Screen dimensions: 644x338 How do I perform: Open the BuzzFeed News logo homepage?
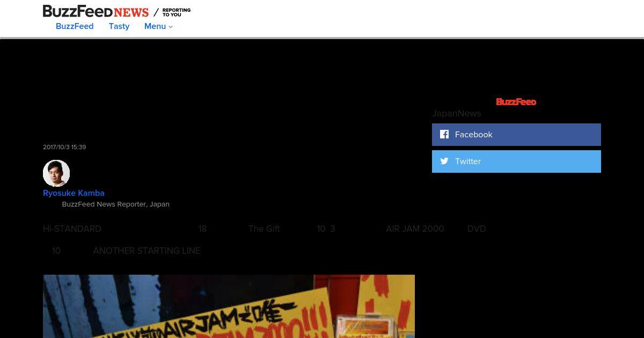tap(96, 11)
